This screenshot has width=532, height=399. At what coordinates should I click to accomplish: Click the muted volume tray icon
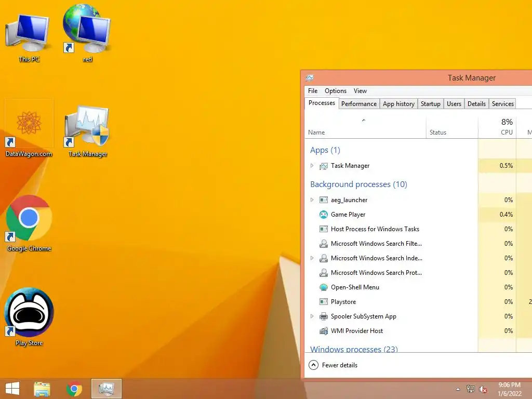point(483,389)
